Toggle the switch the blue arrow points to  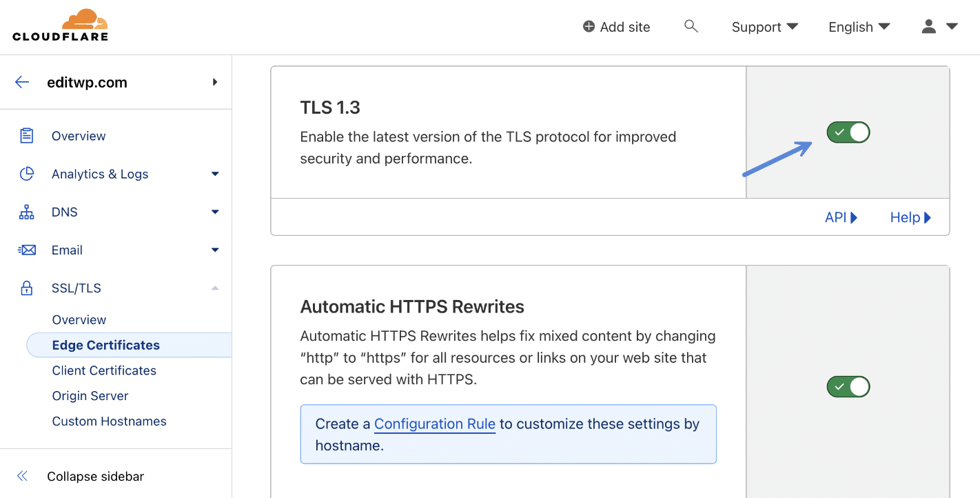[848, 132]
